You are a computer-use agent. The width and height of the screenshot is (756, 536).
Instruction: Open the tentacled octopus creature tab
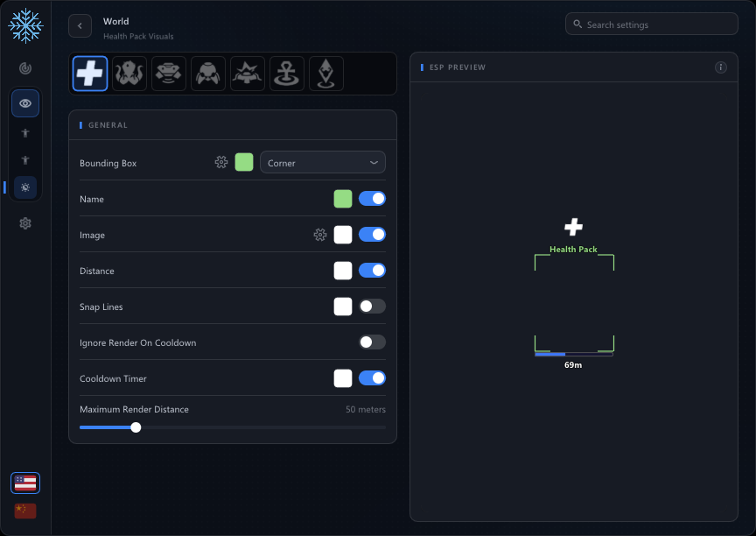(129, 74)
